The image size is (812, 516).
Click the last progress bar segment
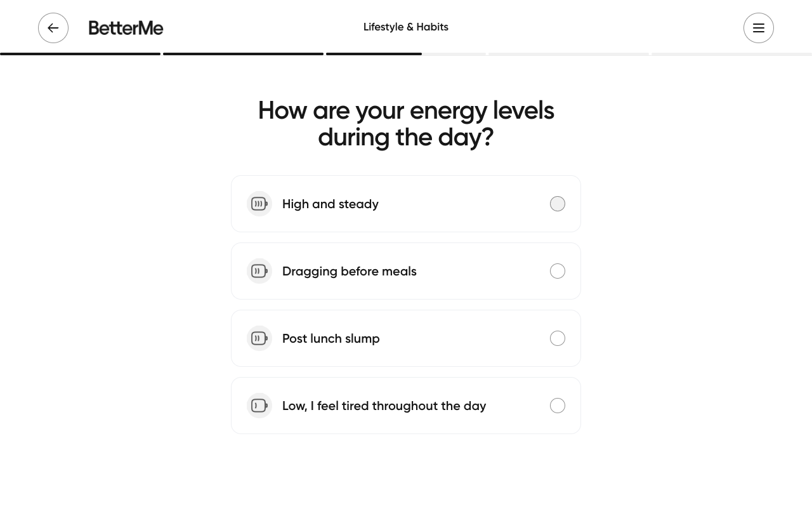point(731,54)
